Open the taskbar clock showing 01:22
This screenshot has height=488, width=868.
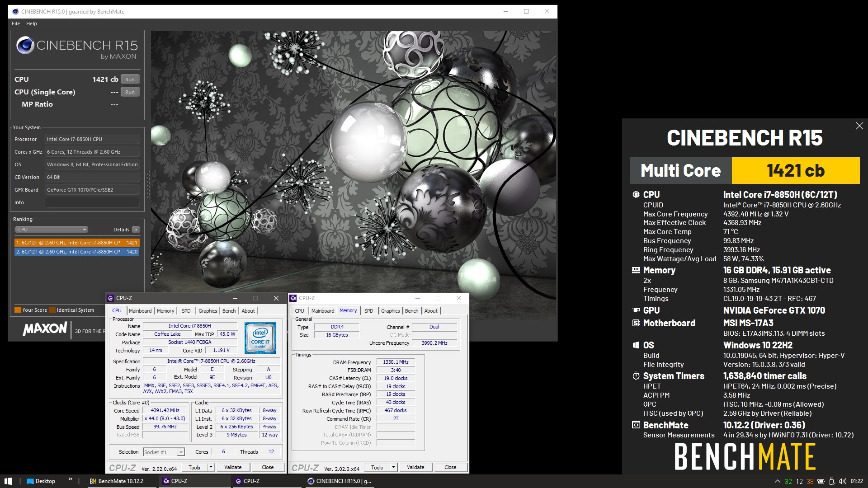(x=856, y=481)
